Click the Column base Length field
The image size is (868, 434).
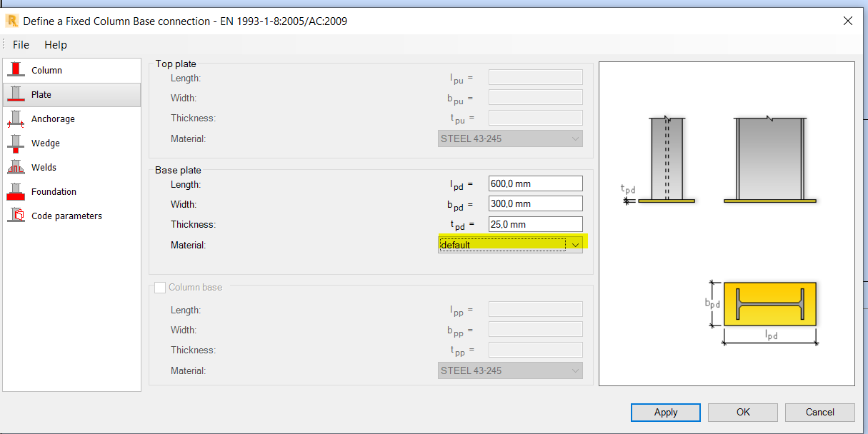(x=536, y=309)
